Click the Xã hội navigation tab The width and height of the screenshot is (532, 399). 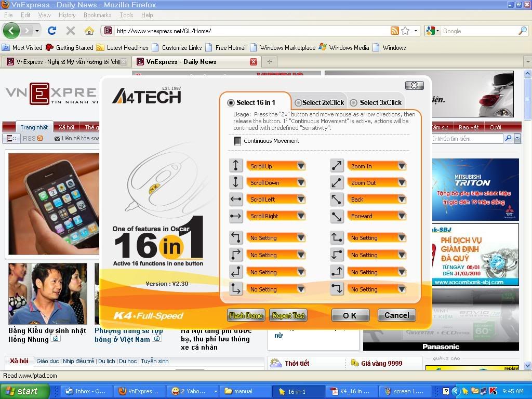[x=66, y=127]
